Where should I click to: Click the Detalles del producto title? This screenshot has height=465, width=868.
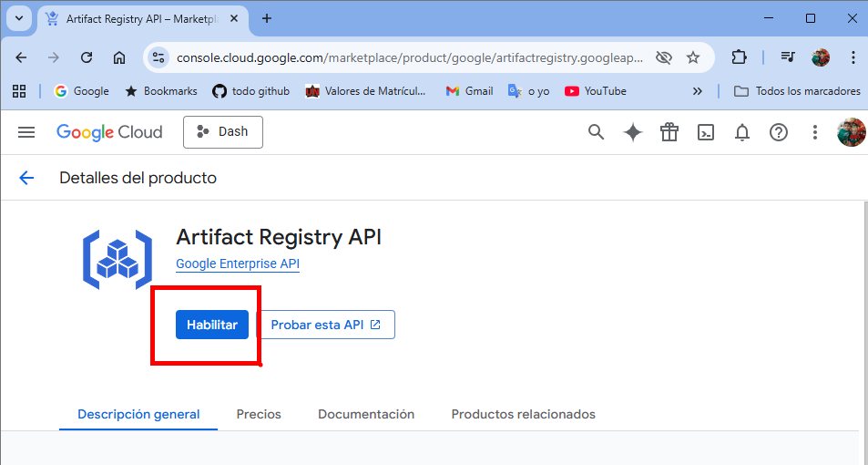tap(138, 178)
